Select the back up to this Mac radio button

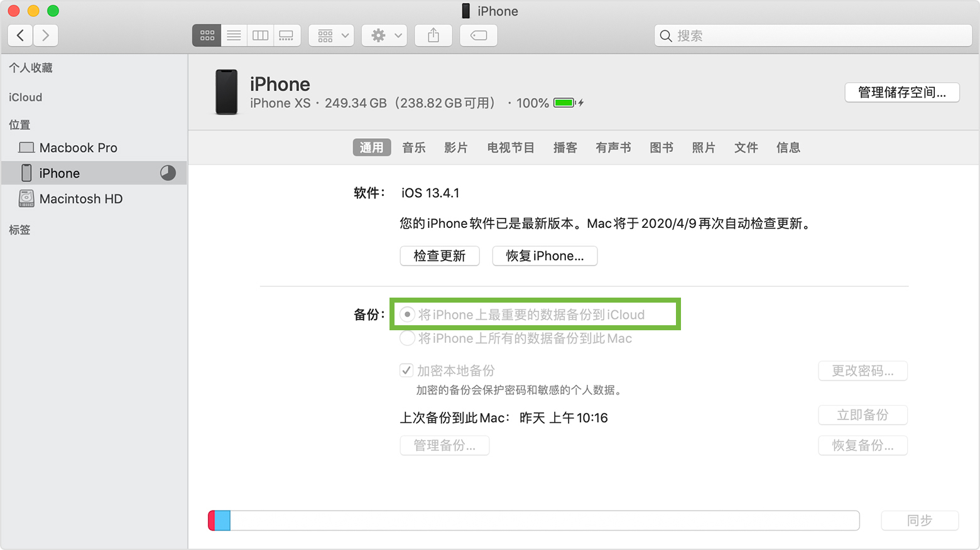tap(407, 338)
